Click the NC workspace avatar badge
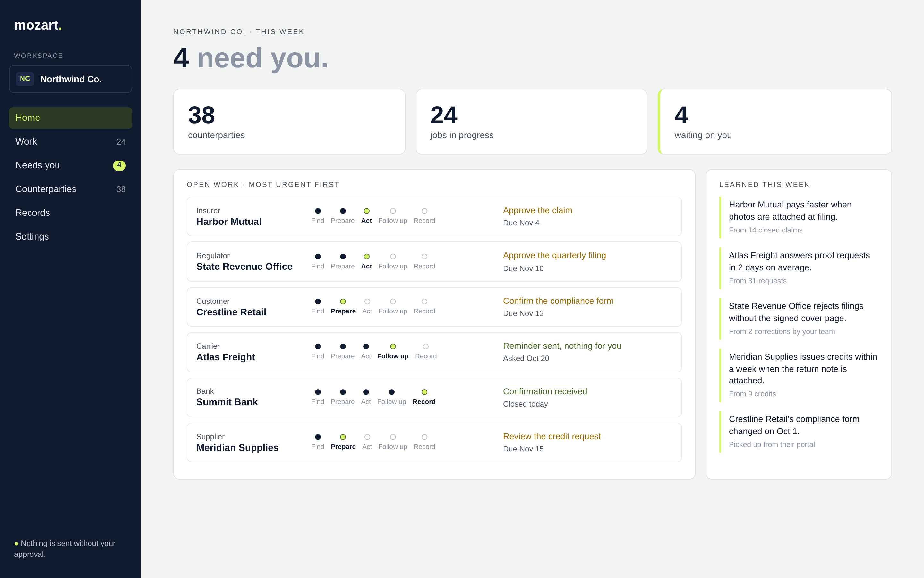Image resolution: width=924 pixels, height=578 pixels. click(25, 79)
